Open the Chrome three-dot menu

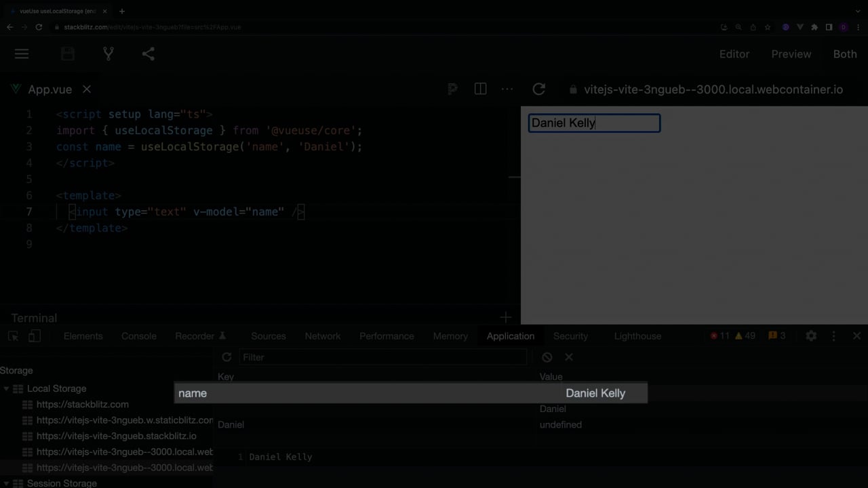point(859,27)
